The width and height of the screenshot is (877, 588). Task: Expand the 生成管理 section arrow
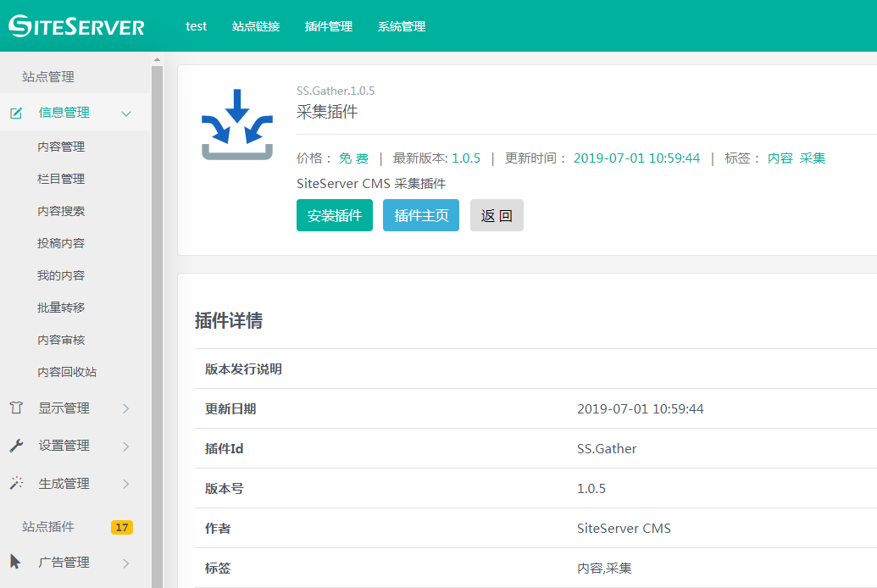tap(126, 484)
